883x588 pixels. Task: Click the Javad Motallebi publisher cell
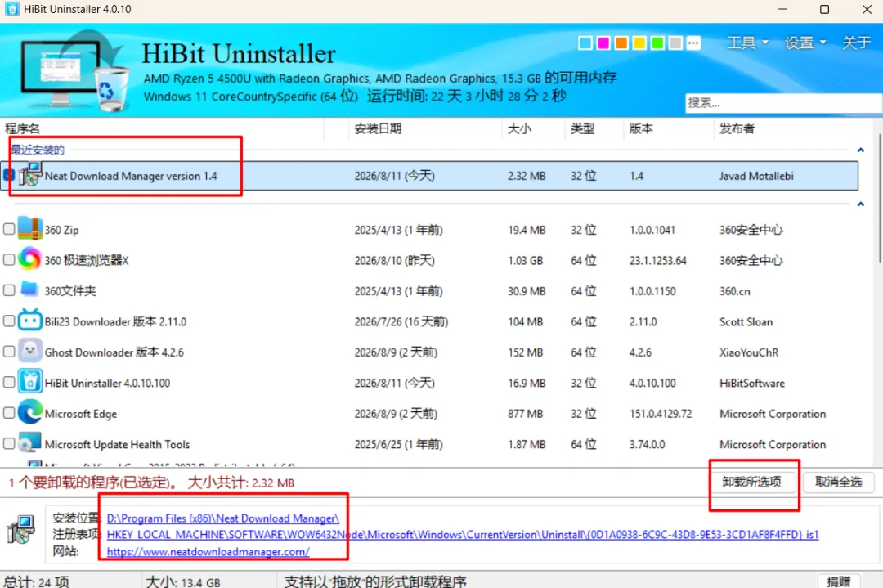click(756, 176)
